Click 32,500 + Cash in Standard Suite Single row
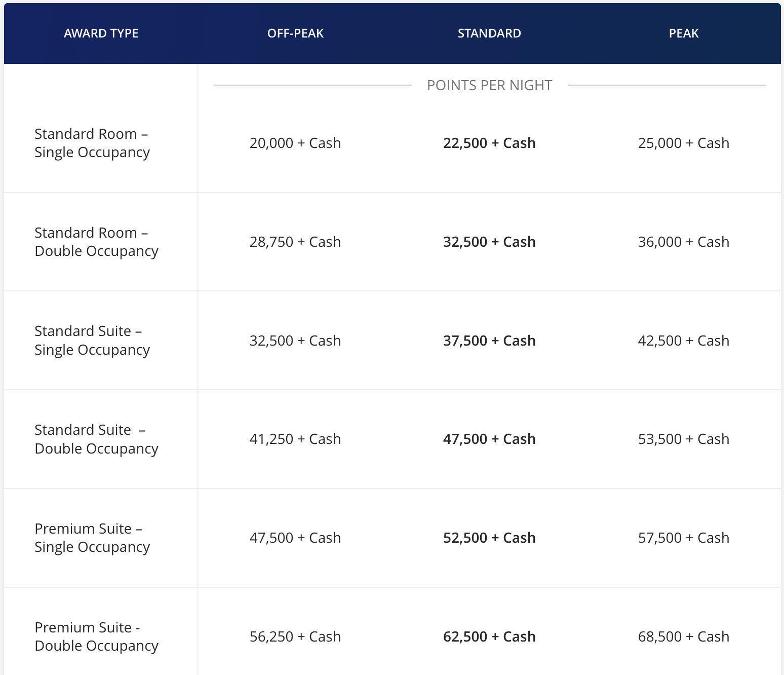 pos(295,341)
